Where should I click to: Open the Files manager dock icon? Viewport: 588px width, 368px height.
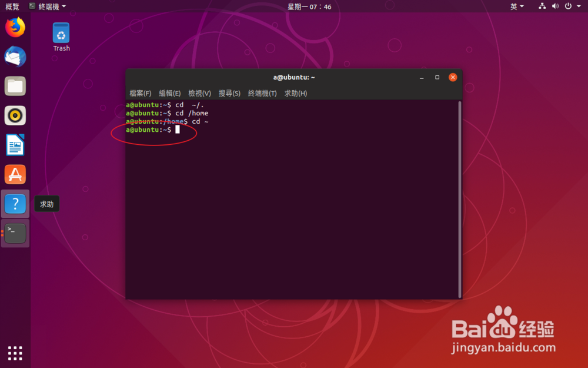pos(15,86)
